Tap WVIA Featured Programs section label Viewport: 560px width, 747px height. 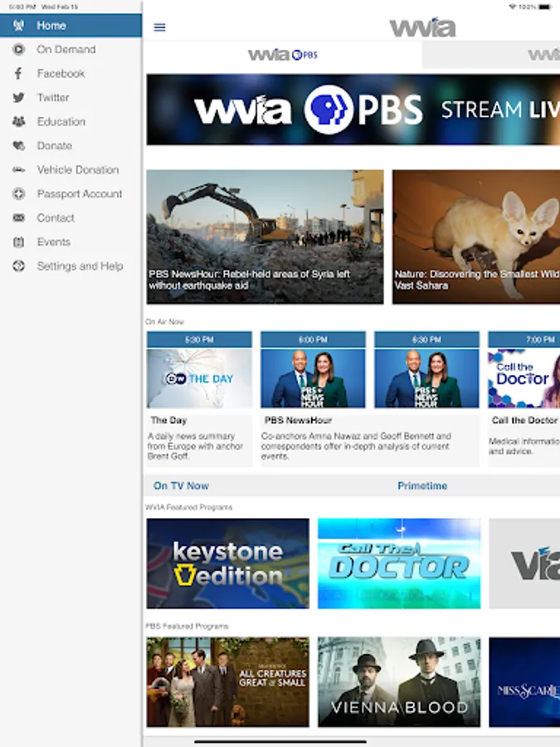tap(189, 507)
